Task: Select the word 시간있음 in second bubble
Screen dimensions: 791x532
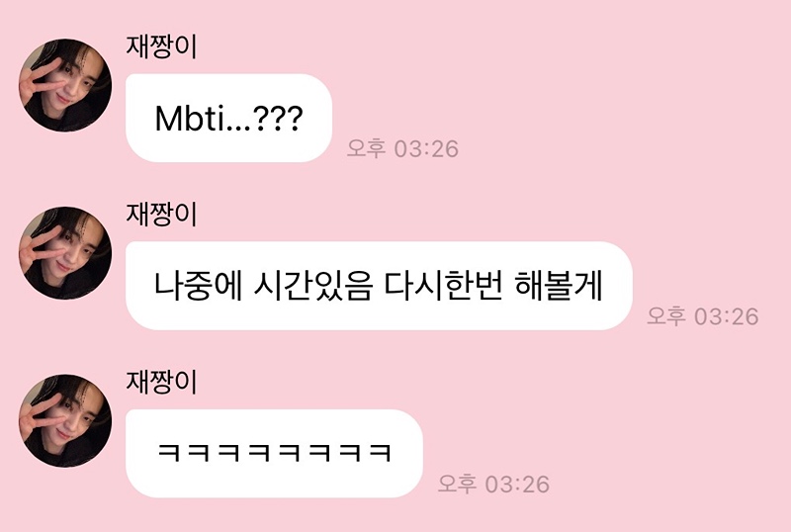Action: coord(313,286)
